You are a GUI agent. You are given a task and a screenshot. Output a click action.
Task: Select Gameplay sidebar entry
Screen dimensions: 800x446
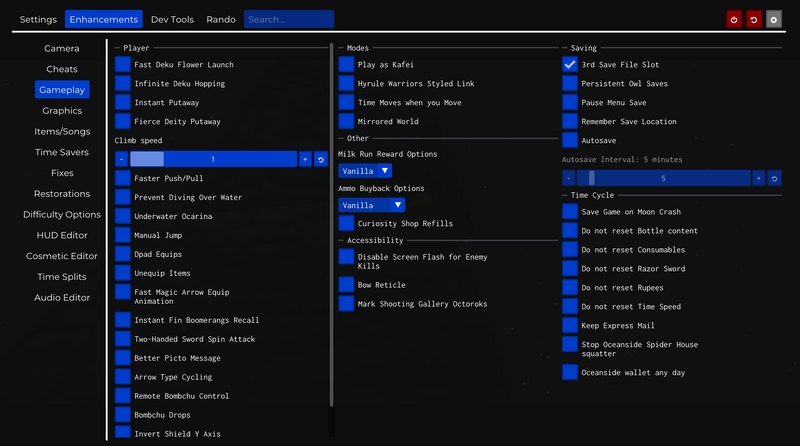62,90
